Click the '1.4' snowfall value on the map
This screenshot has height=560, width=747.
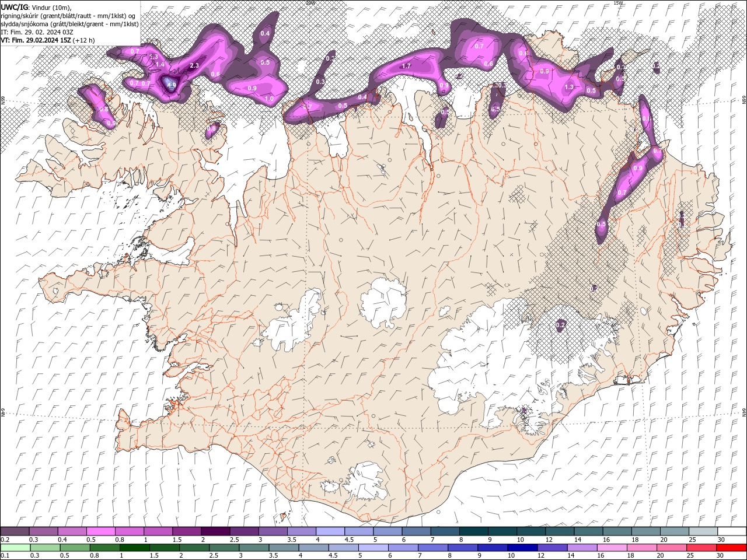point(159,64)
